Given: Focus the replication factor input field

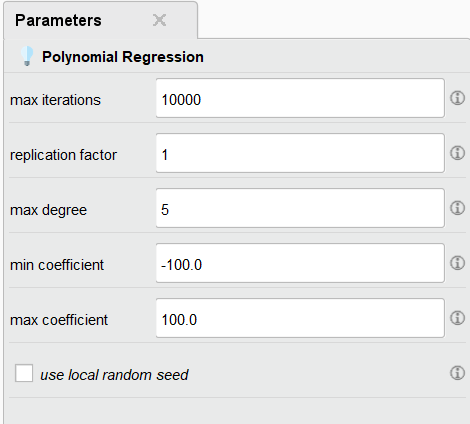Looking at the screenshot, I should [300, 153].
